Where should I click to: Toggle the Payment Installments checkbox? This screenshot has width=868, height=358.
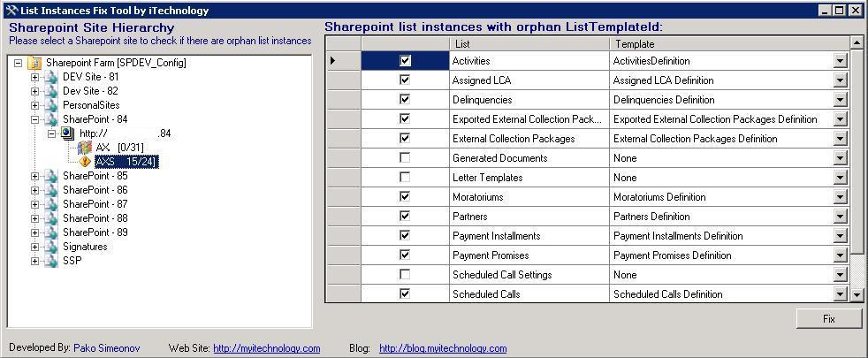[405, 236]
